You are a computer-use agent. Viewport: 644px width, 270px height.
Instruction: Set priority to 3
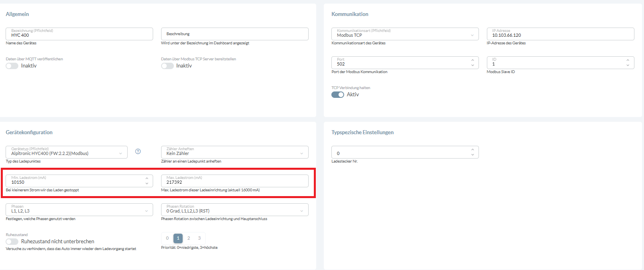point(199,238)
